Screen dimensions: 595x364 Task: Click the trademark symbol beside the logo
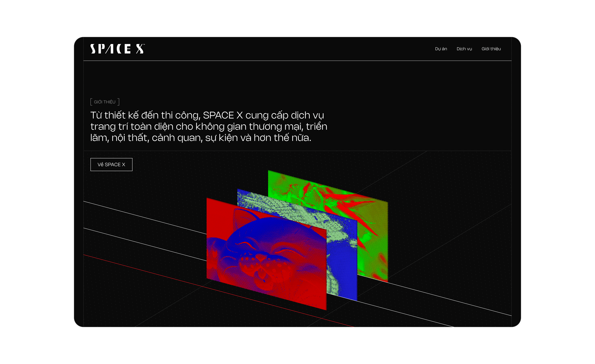pyautogui.click(x=144, y=44)
